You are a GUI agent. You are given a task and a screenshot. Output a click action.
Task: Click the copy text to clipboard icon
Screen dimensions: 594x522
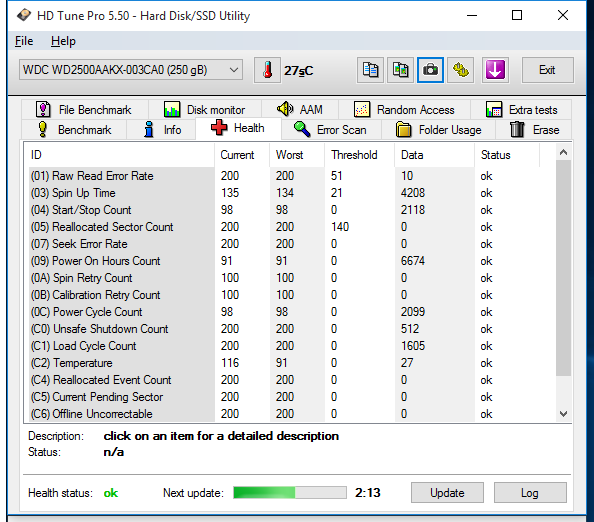[370, 70]
